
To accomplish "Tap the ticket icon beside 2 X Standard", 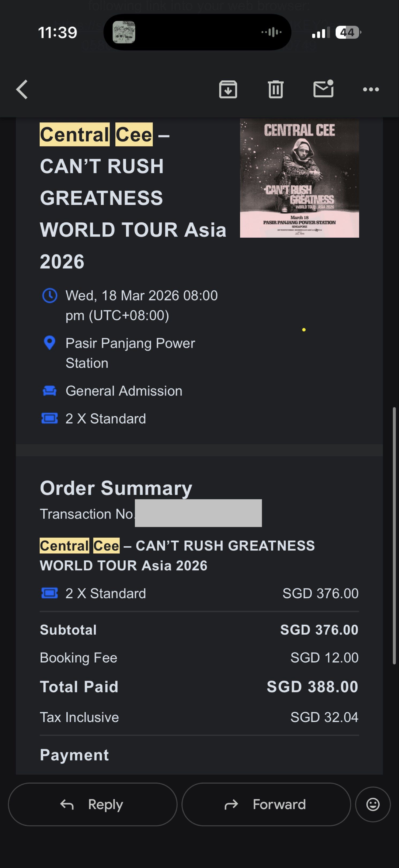I will (50, 418).
